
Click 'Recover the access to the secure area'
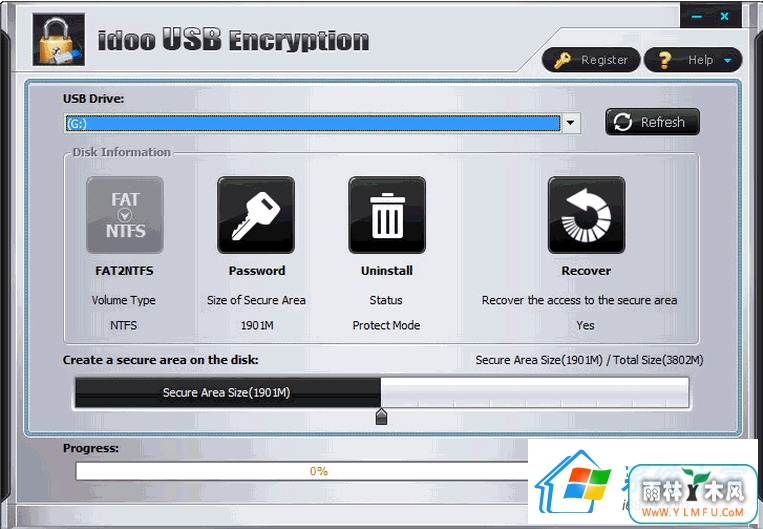(580, 300)
